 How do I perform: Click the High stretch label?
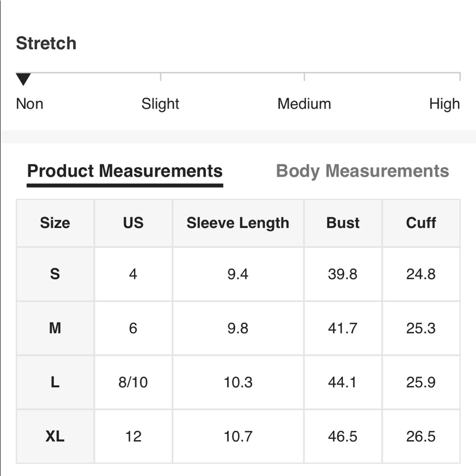(x=445, y=104)
